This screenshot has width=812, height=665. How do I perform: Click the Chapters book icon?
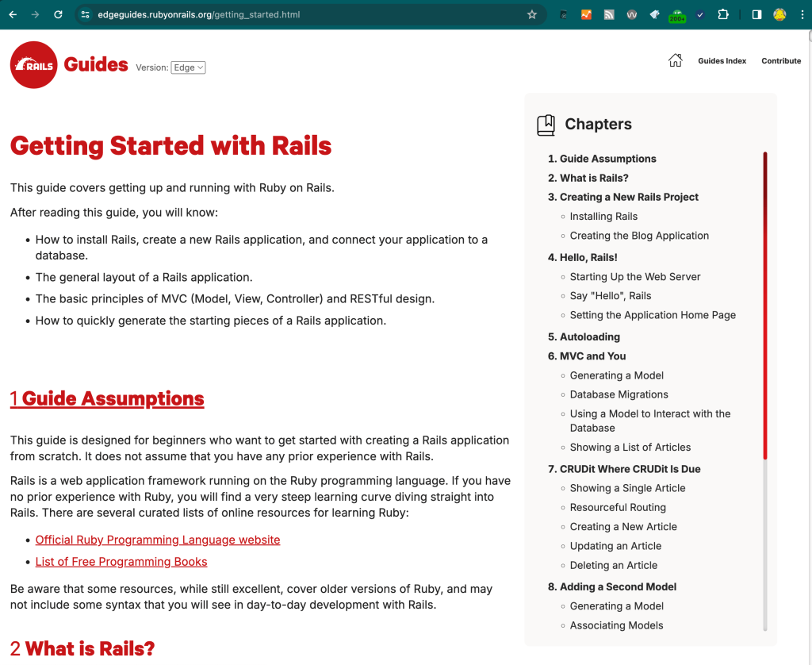(x=546, y=125)
